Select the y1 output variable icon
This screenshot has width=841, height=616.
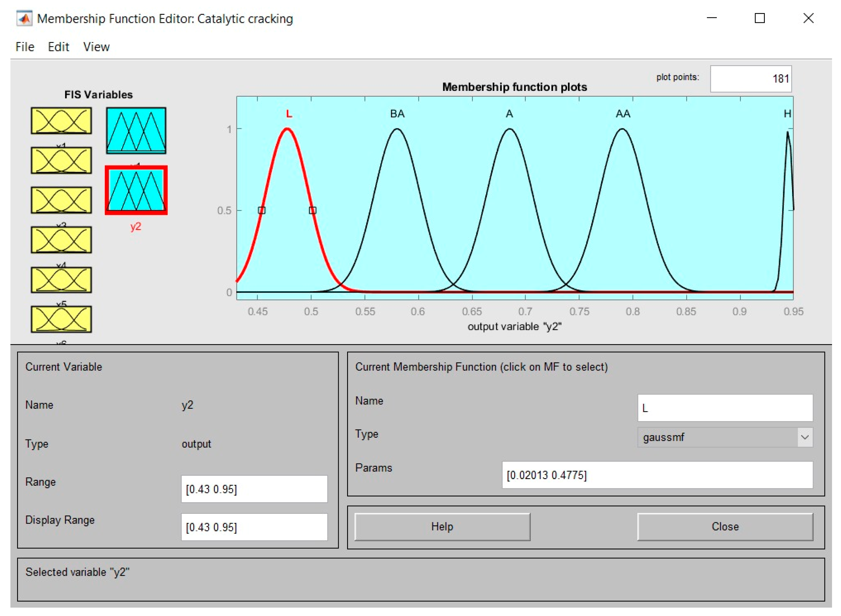point(136,130)
